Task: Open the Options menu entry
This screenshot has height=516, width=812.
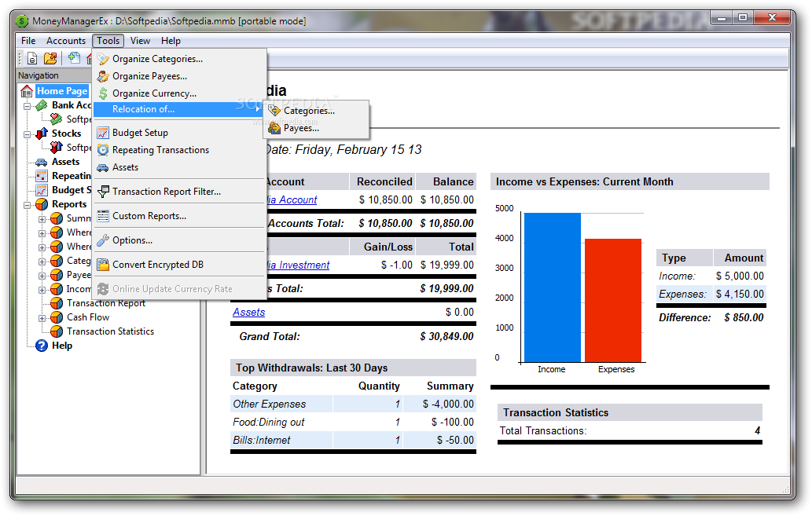Action: (179, 240)
